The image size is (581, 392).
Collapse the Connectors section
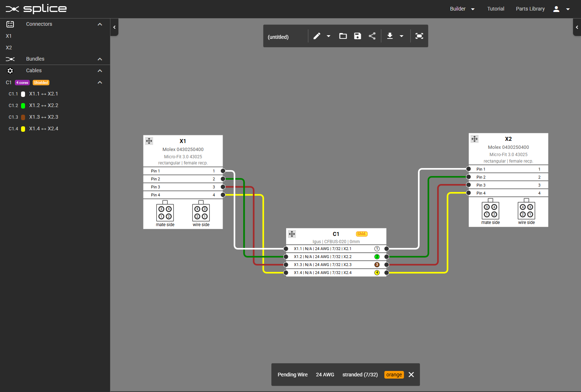(x=100, y=24)
